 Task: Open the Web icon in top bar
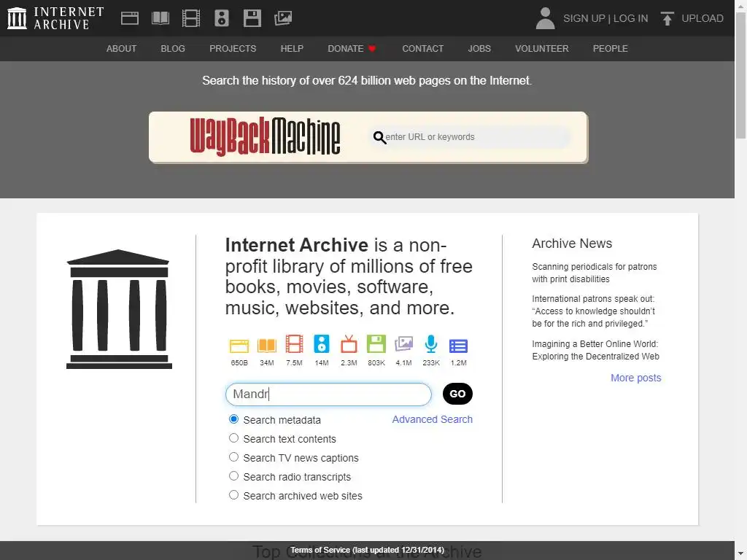tap(130, 18)
